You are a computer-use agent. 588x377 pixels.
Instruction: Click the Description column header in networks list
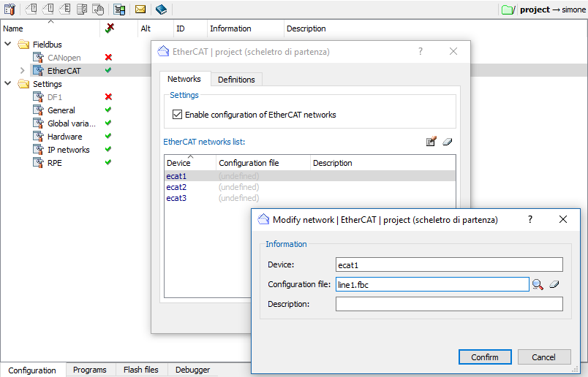coord(383,163)
